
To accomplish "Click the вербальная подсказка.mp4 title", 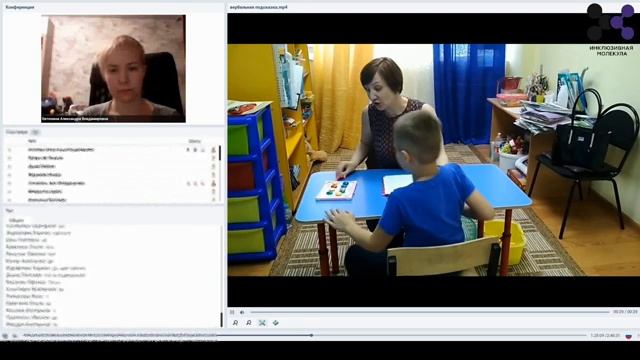I will (x=258, y=7).
